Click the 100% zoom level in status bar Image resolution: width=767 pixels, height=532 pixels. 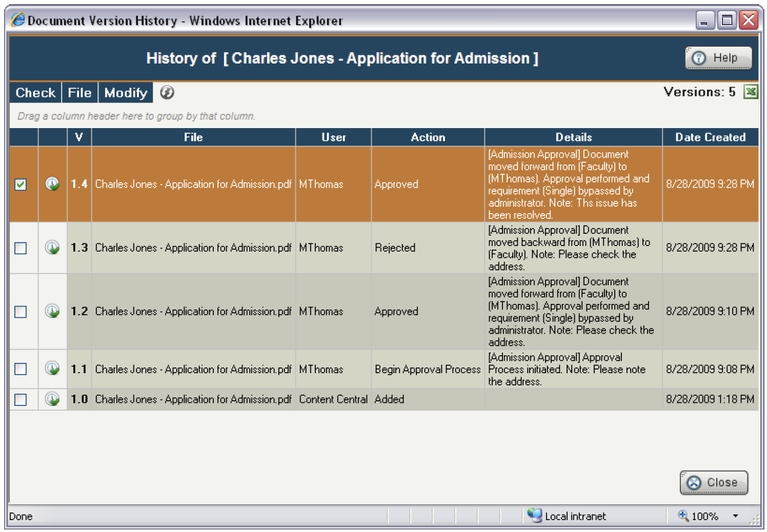704,516
